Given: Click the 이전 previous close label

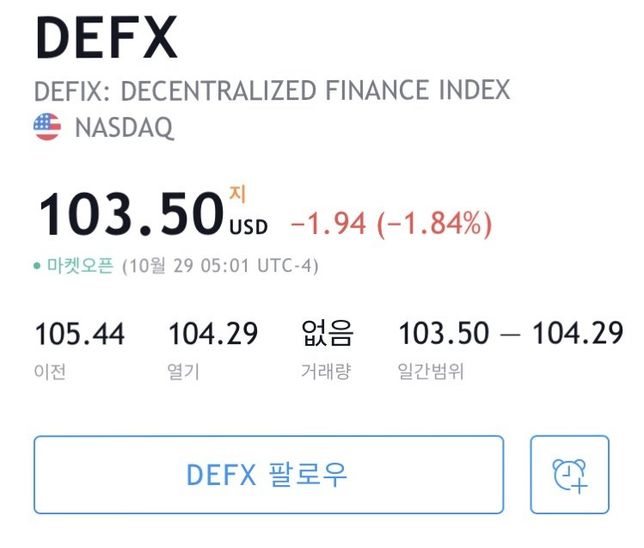Looking at the screenshot, I should click(x=50, y=372).
